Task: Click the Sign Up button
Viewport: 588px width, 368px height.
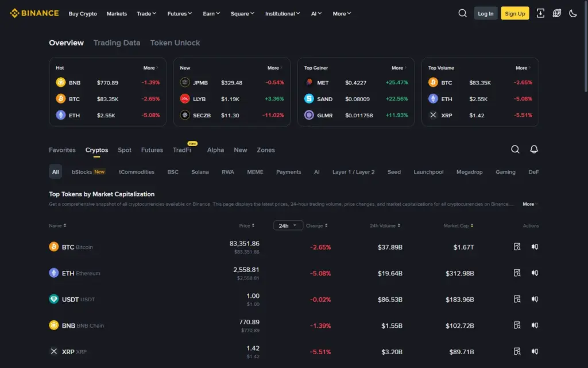Action: point(515,13)
